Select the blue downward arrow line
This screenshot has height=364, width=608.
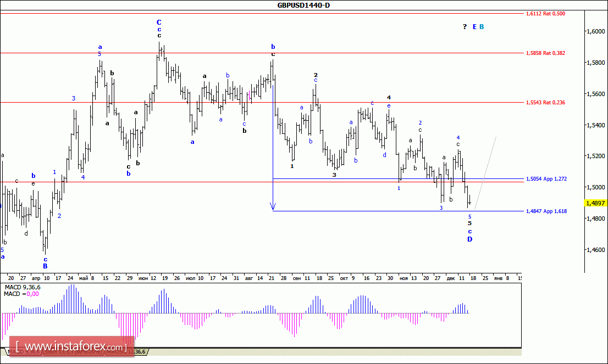coord(273,147)
